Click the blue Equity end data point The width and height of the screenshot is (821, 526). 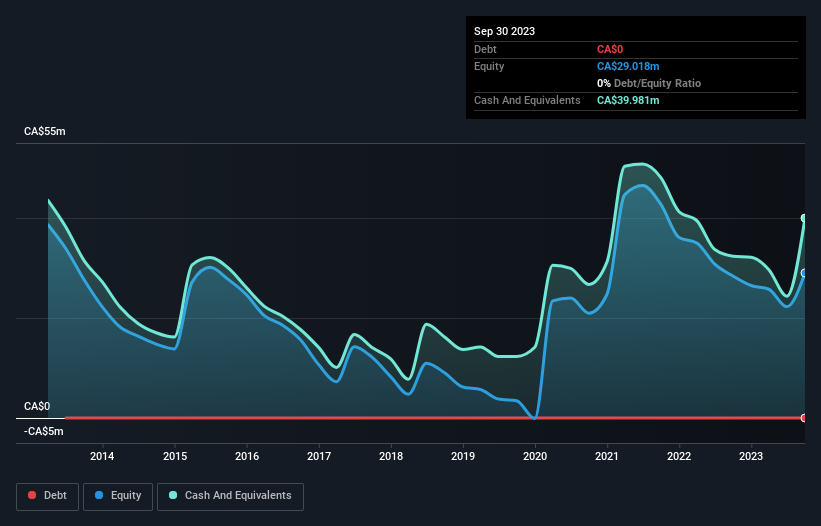[x=804, y=273]
